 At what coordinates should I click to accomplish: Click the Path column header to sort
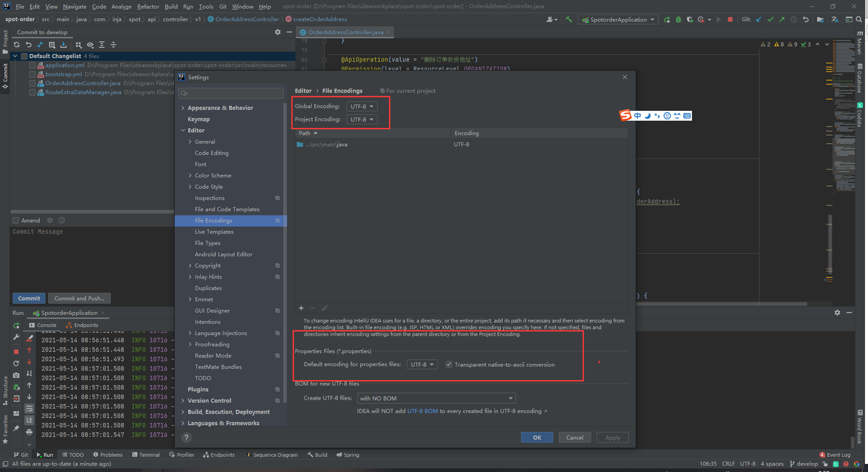tap(373, 133)
